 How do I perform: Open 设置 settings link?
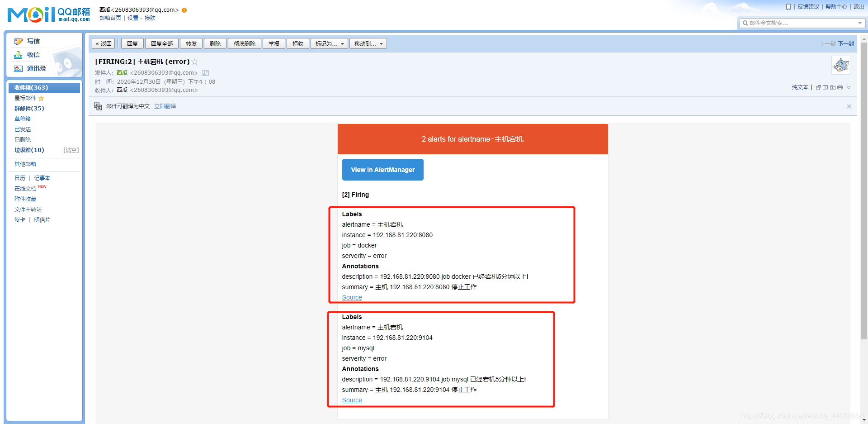point(133,18)
